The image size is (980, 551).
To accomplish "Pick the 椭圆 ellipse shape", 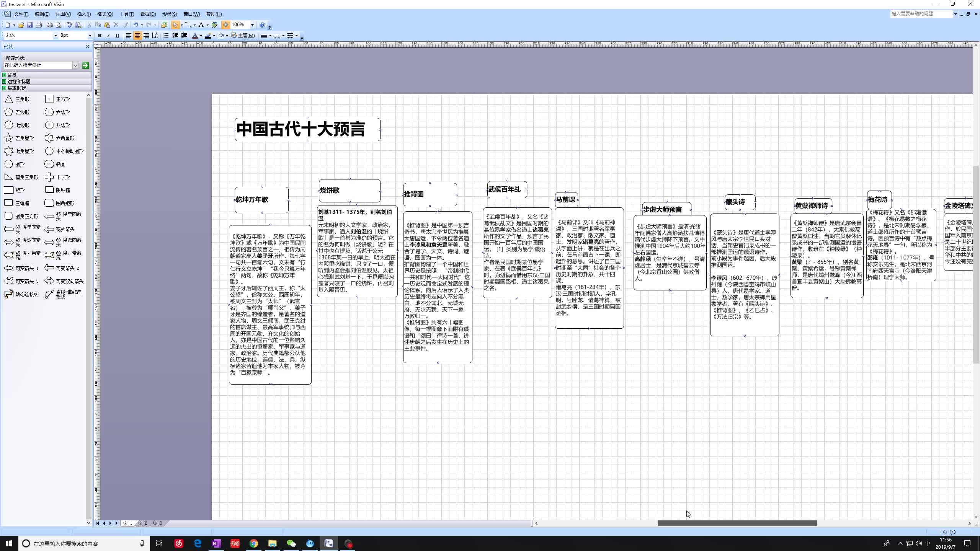I will (x=55, y=164).
